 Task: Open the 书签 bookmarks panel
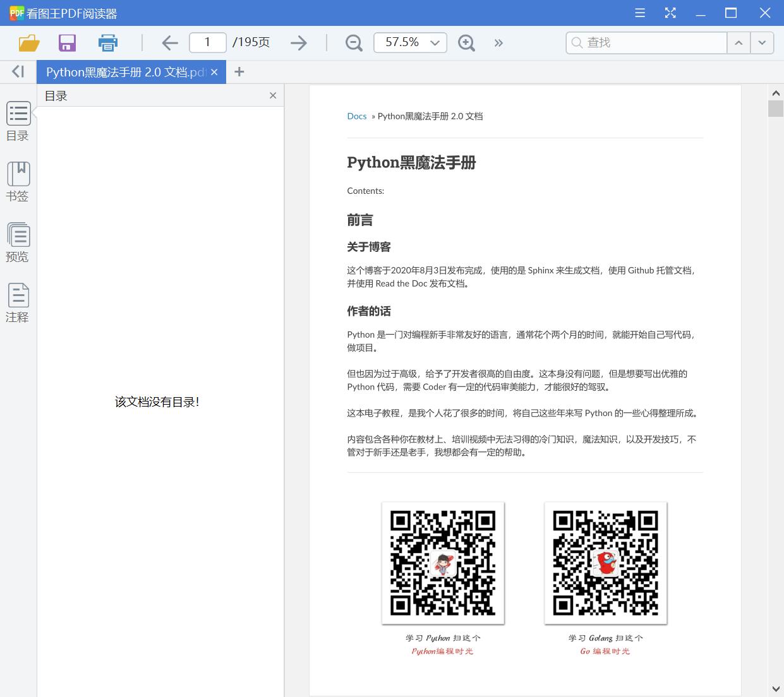click(18, 181)
